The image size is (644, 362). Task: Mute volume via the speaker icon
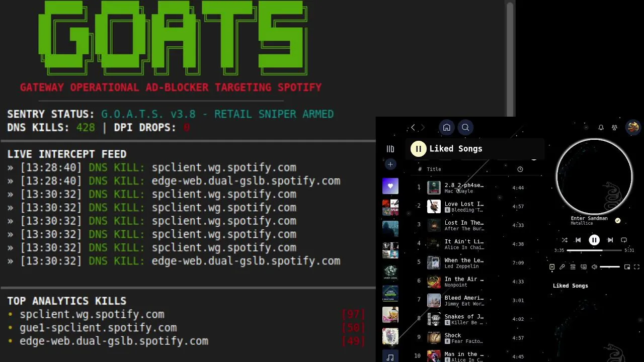click(x=594, y=267)
